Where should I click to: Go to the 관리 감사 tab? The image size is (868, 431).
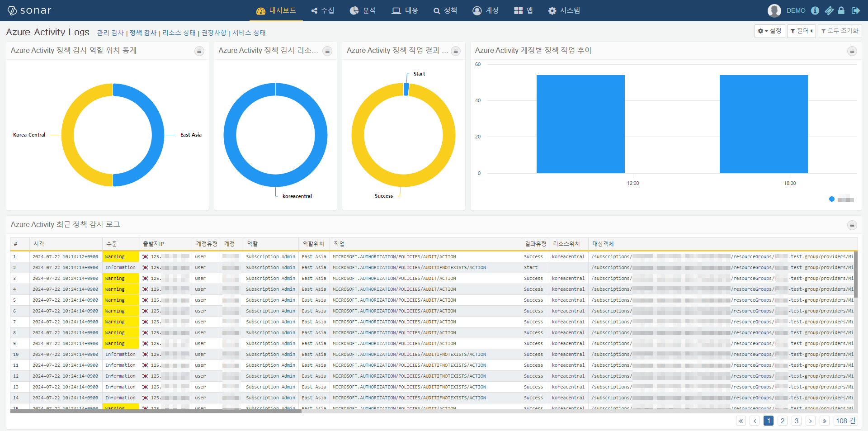pos(110,33)
